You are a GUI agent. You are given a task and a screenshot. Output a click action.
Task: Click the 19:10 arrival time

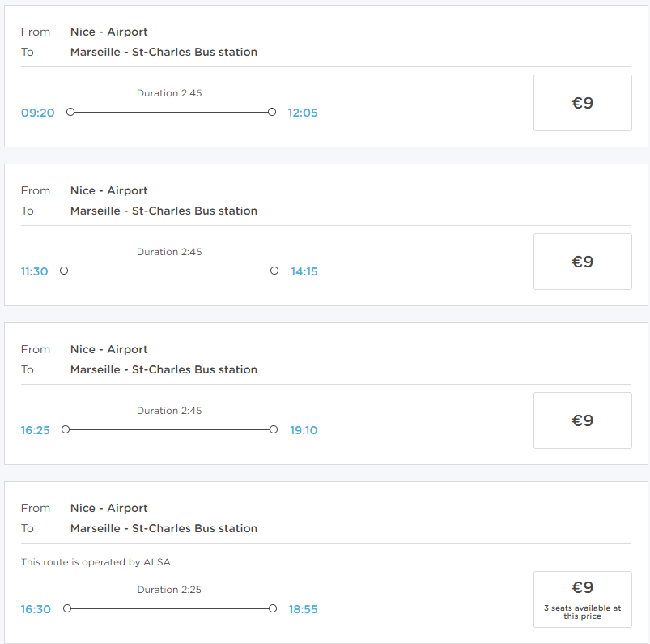[x=304, y=430]
